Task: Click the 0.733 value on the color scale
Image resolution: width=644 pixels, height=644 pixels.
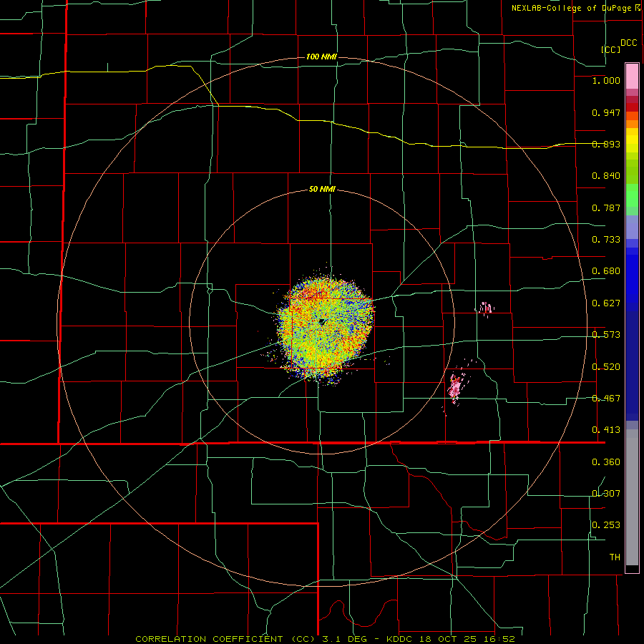Action: pos(606,240)
